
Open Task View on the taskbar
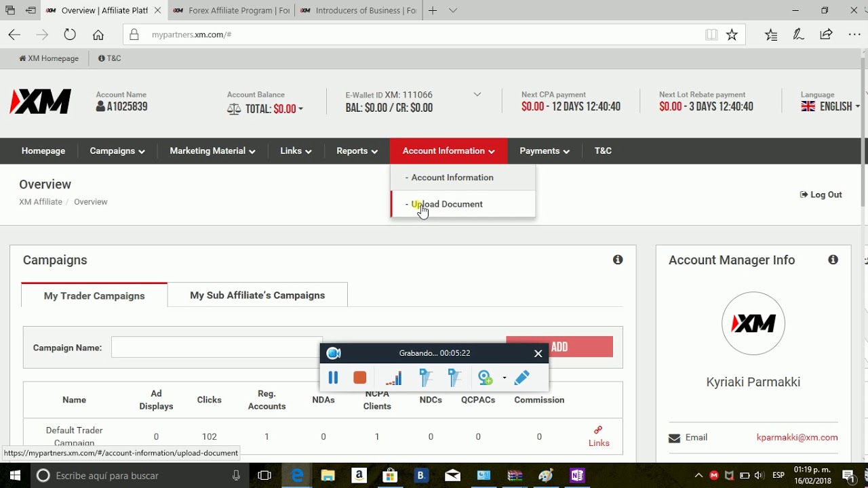[x=264, y=475]
